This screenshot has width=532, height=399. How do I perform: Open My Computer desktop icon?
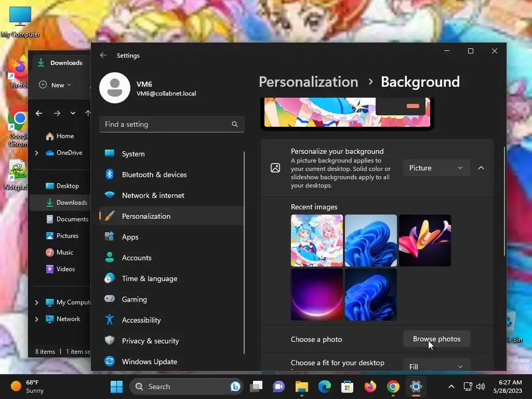tap(20, 21)
